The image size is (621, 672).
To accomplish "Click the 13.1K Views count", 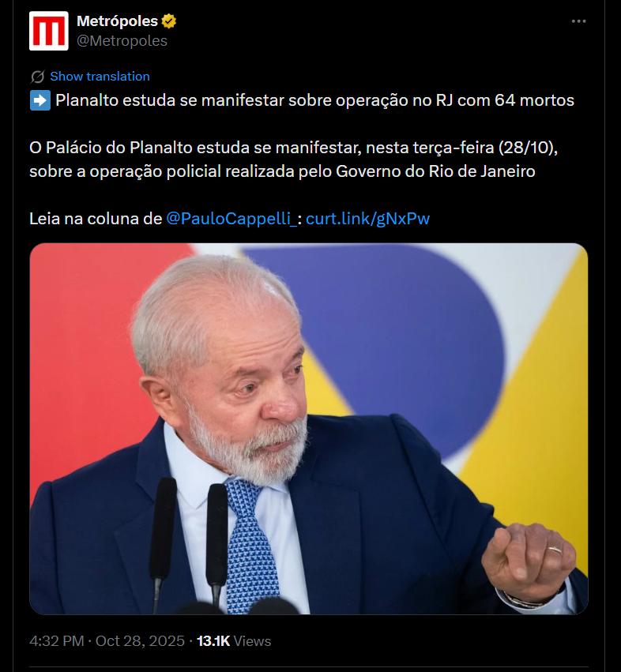I will [x=234, y=641].
